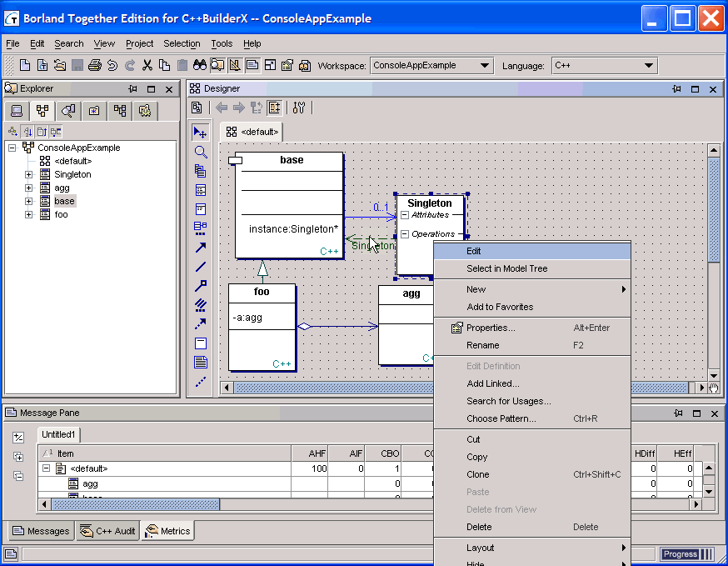Expand the foo node in Explorer tree
Image resolution: width=728 pixels, height=566 pixels.
29,215
